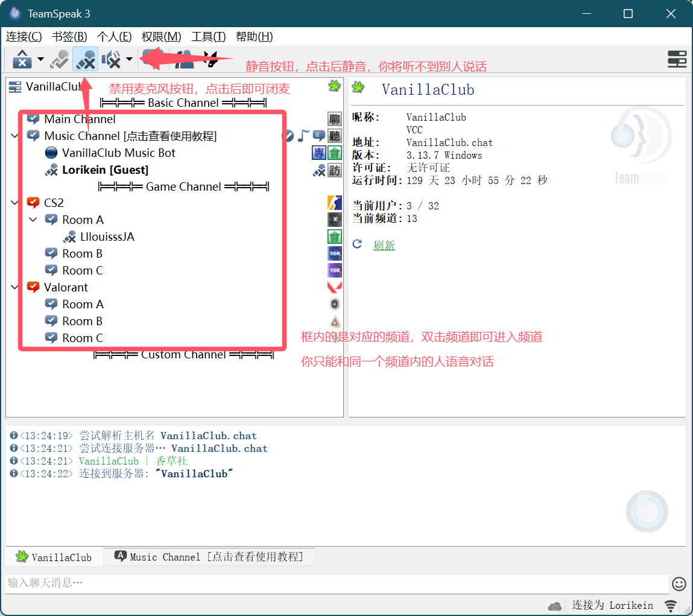
Task: Open the 连接(C) menu
Action: (24, 37)
